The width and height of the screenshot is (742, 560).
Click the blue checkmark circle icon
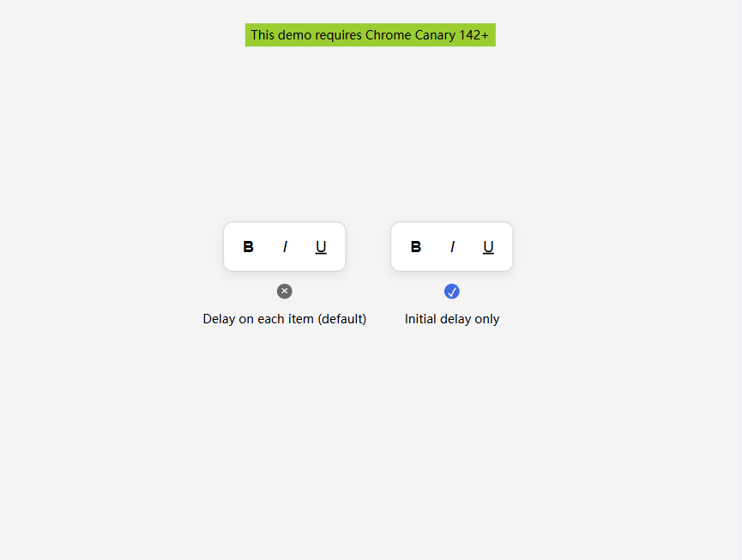(452, 292)
